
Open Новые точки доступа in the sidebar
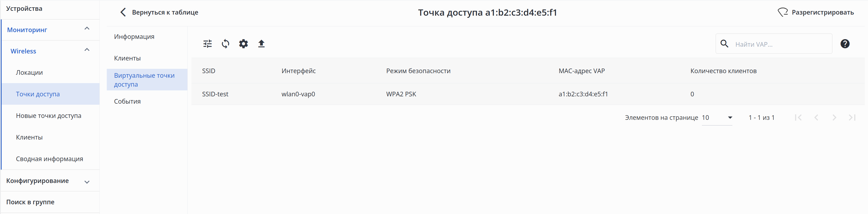(49, 116)
